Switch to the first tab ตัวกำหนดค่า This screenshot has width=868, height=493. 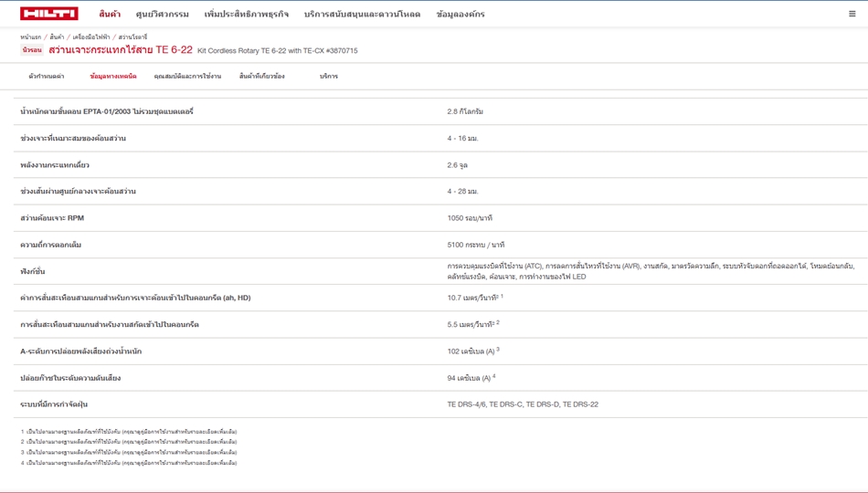tap(47, 76)
